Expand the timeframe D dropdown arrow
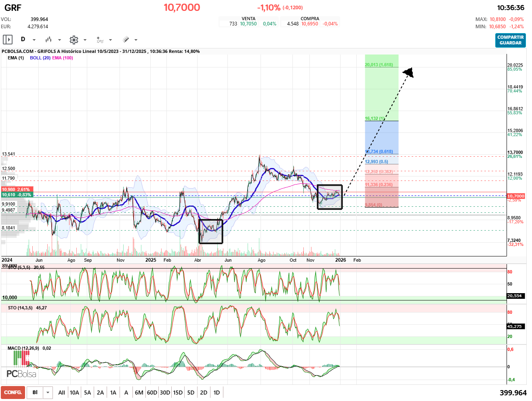Screen dimensions: 532x401 pyautogui.click(x=34, y=40)
